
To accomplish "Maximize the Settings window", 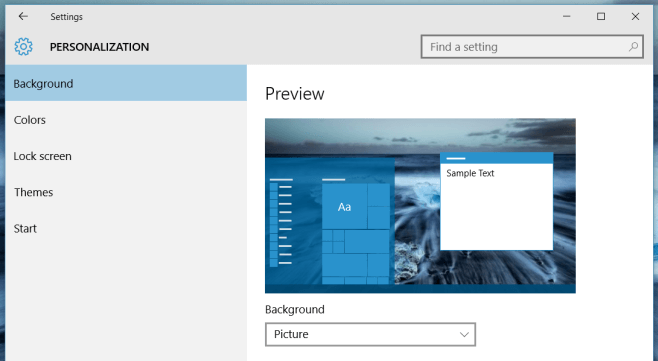I will [x=601, y=16].
